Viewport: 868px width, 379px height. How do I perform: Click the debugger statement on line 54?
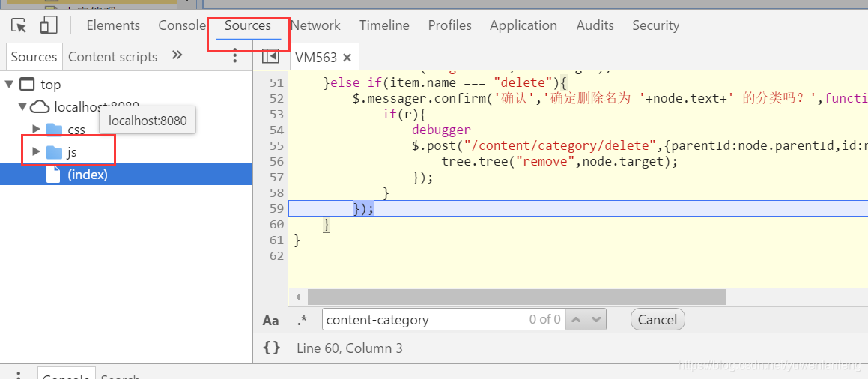pyautogui.click(x=441, y=130)
